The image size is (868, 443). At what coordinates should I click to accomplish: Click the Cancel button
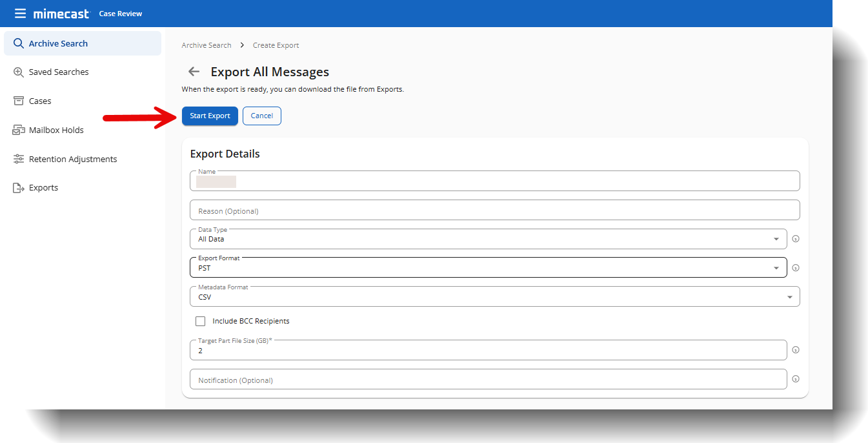(261, 116)
